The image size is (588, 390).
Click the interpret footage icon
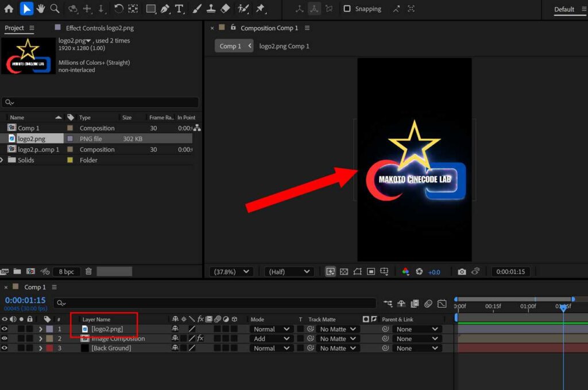click(x=5, y=271)
